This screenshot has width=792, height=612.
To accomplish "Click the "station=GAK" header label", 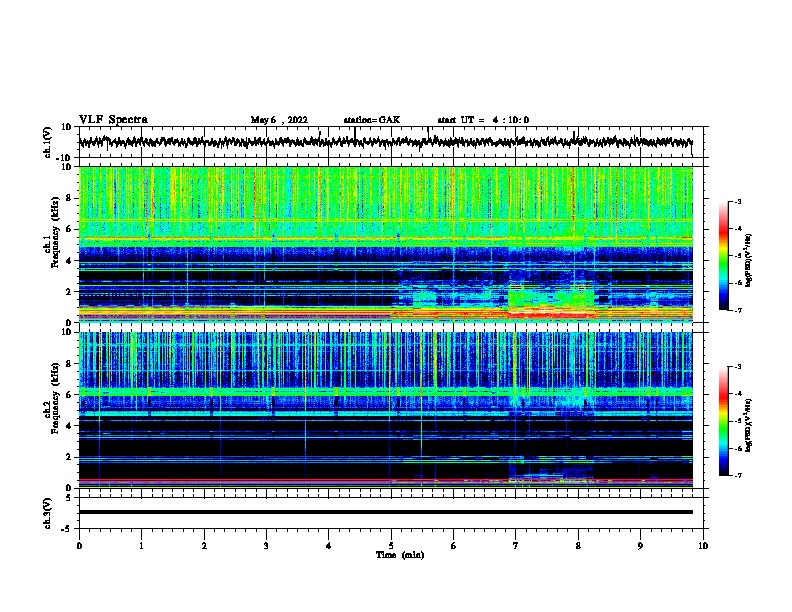I will tap(372, 120).
